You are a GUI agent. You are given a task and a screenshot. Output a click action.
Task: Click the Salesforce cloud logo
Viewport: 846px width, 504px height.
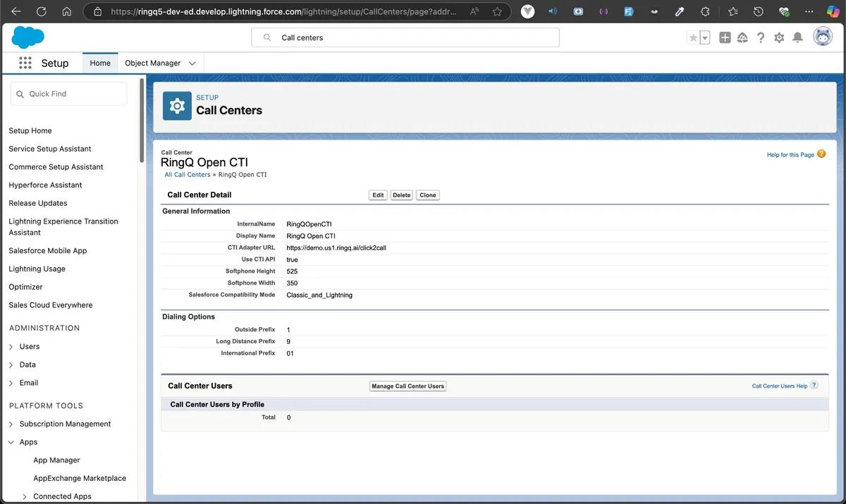tap(27, 37)
